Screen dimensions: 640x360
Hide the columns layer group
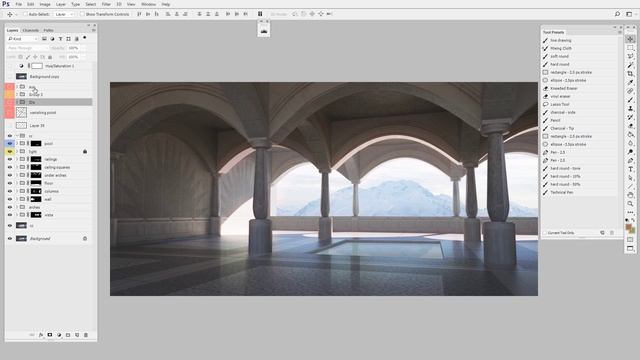pyautogui.click(x=10, y=191)
